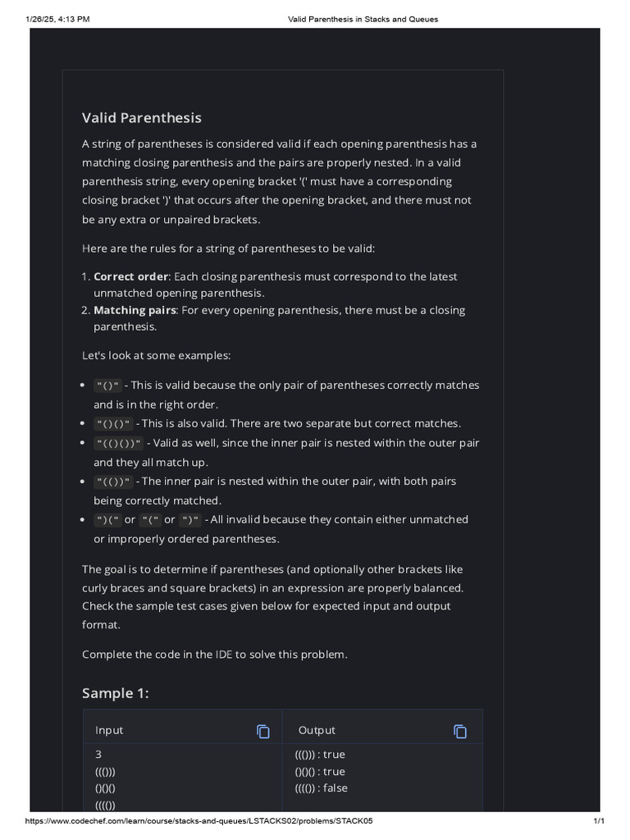Click the codechef.com URL in the footer
Viewport: 630px width, 840px height.
204,821
